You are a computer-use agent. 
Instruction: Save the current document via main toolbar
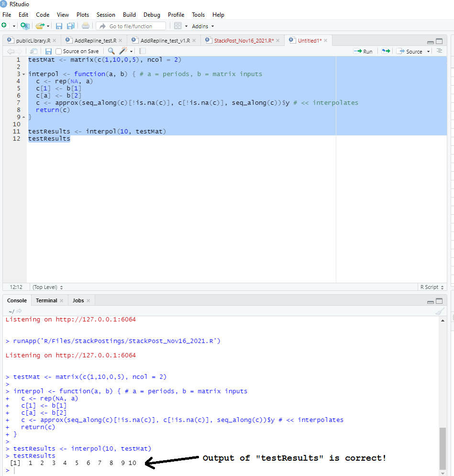[x=59, y=26]
